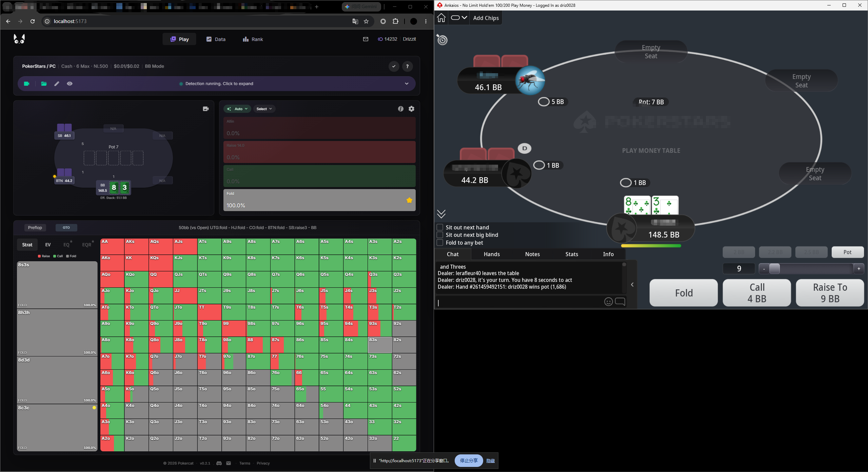Toggle the eye visibility icon
The width and height of the screenshot is (868, 472).
click(x=70, y=84)
